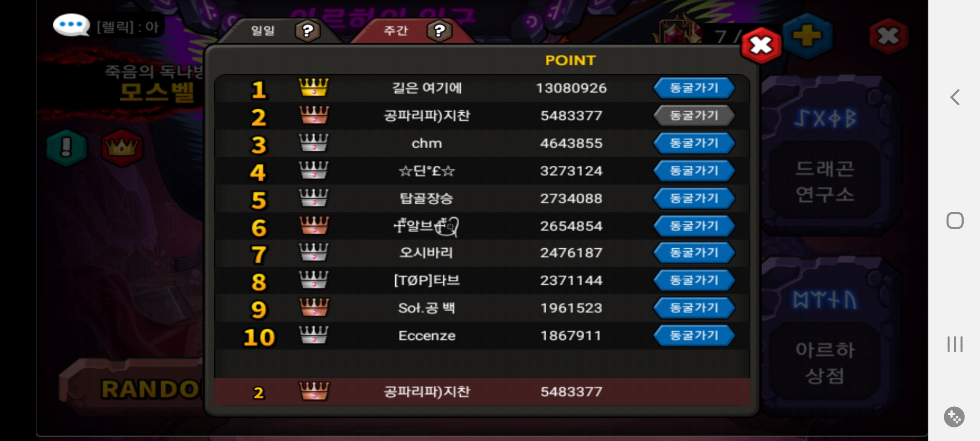The image size is (980, 441).
Task: Tap the blue hexagon plus icon
Action: click(x=807, y=36)
